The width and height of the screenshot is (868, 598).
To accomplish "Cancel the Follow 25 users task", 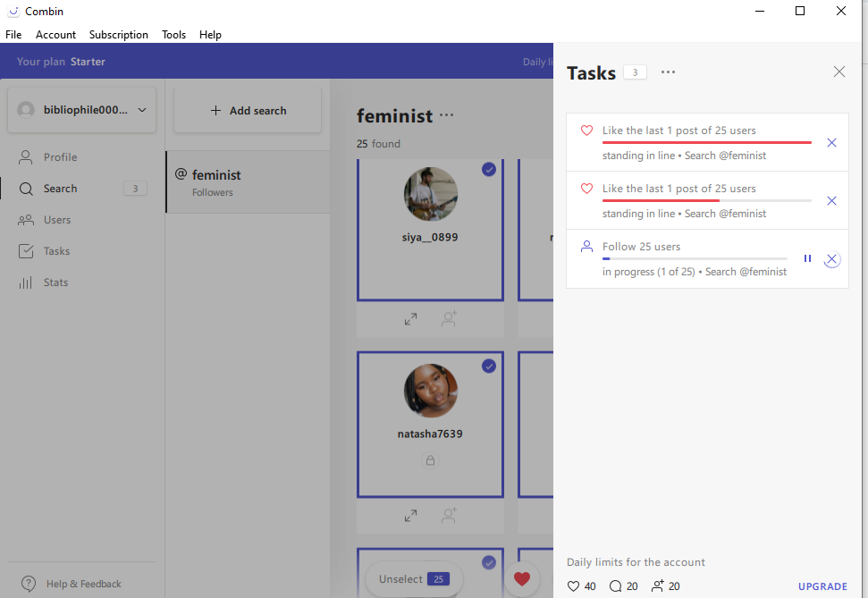I will click(831, 258).
